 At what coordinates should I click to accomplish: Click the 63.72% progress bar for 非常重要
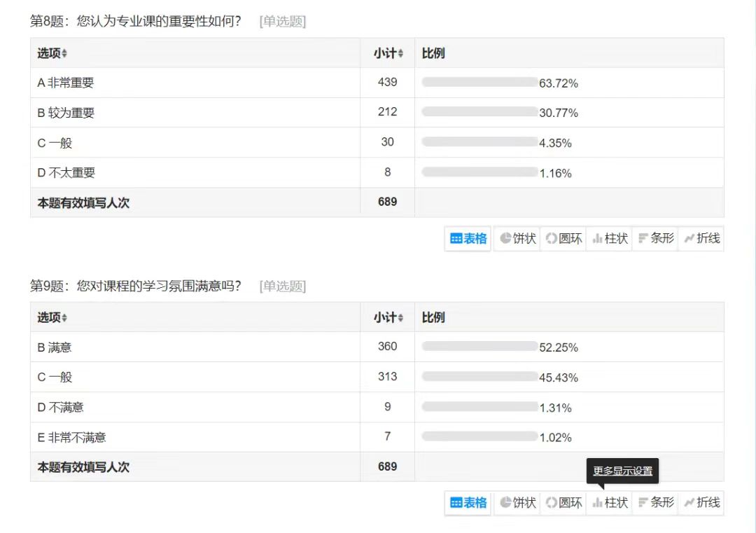click(x=479, y=83)
